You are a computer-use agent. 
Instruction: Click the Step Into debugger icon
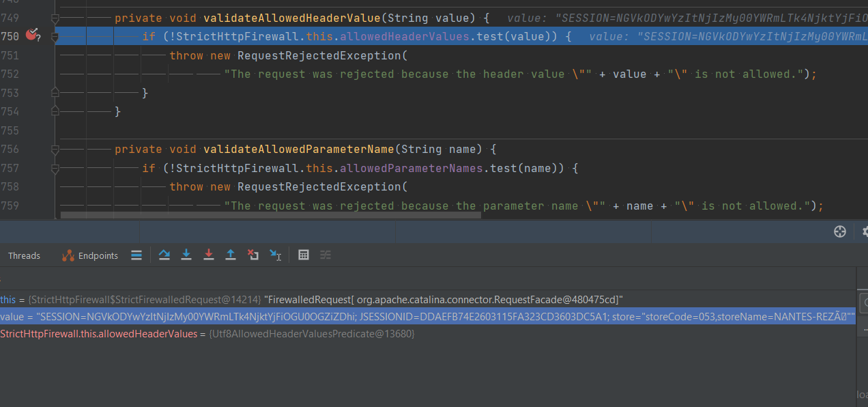pos(186,254)
